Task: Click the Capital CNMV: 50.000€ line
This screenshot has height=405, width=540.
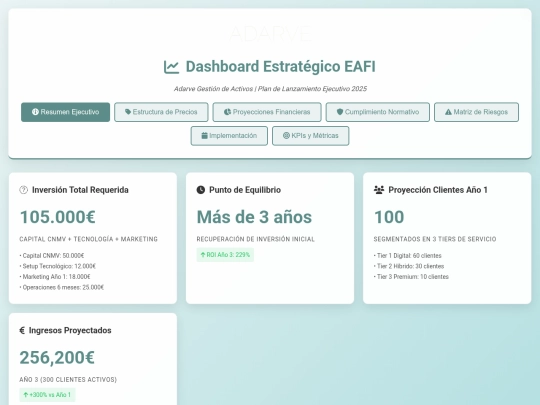Action: [x=52, y=256]
